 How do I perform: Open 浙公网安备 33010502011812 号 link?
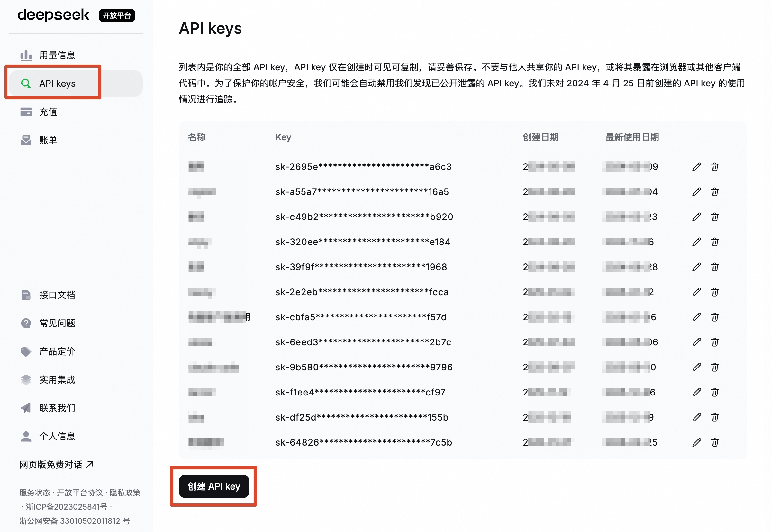point(74,521)
